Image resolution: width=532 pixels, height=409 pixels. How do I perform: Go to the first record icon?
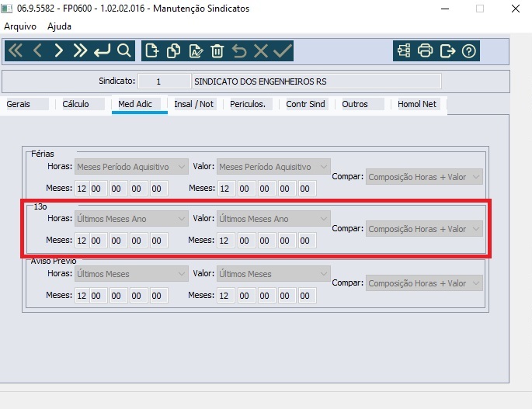tap(16, 51)
